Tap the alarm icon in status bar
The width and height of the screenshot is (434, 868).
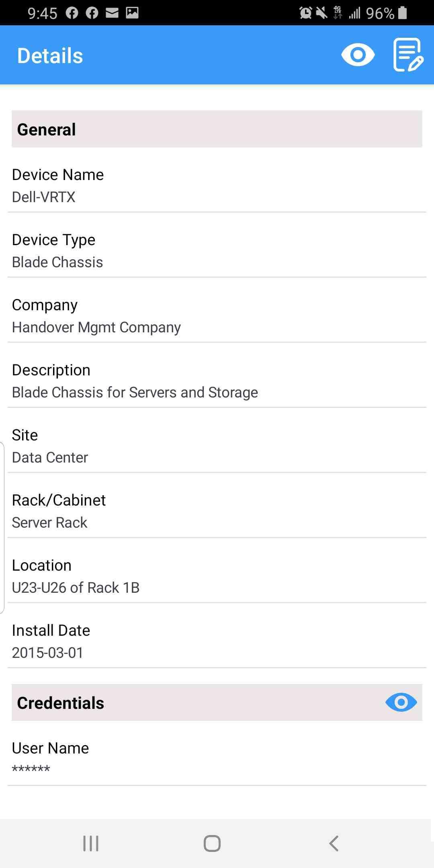click(305, 13)
